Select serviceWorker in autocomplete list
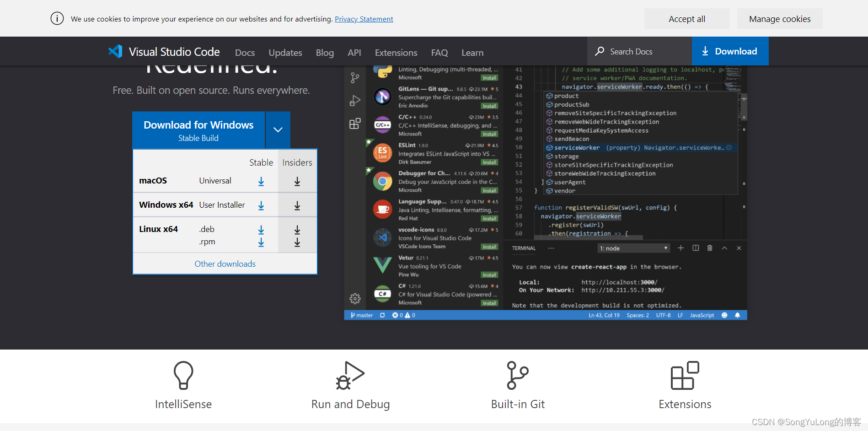This screenshot has height=431, width=868. point(640,148)
